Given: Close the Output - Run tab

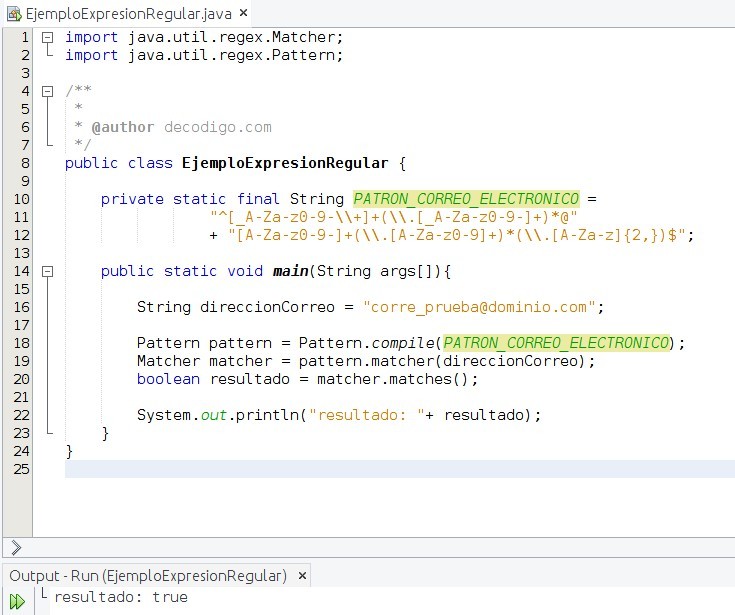Looking at the screenshot, I should pos(302,575).
